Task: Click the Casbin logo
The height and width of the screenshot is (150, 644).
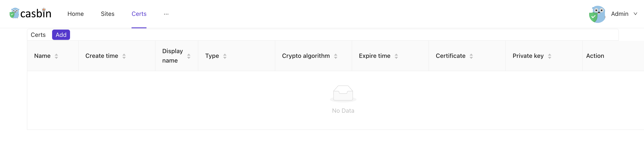Action: click(x=31, y=13)
